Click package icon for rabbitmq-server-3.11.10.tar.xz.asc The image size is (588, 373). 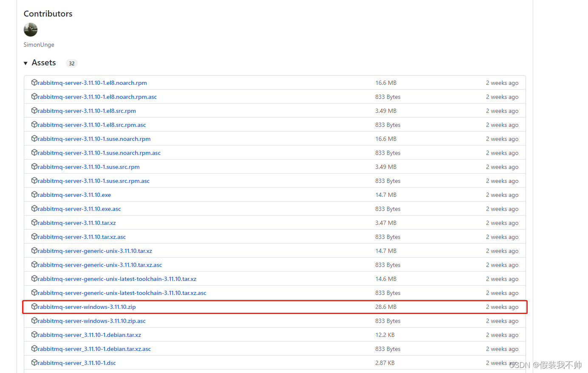click(x=34, y=236)
